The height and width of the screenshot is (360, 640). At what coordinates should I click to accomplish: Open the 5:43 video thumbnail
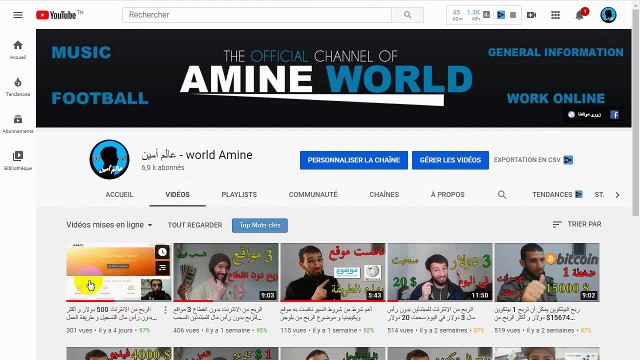[333, 272]
